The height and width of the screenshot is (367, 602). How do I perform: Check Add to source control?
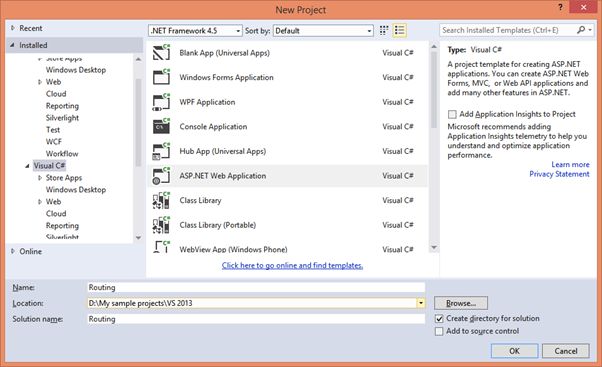click(x=439, y=331)
